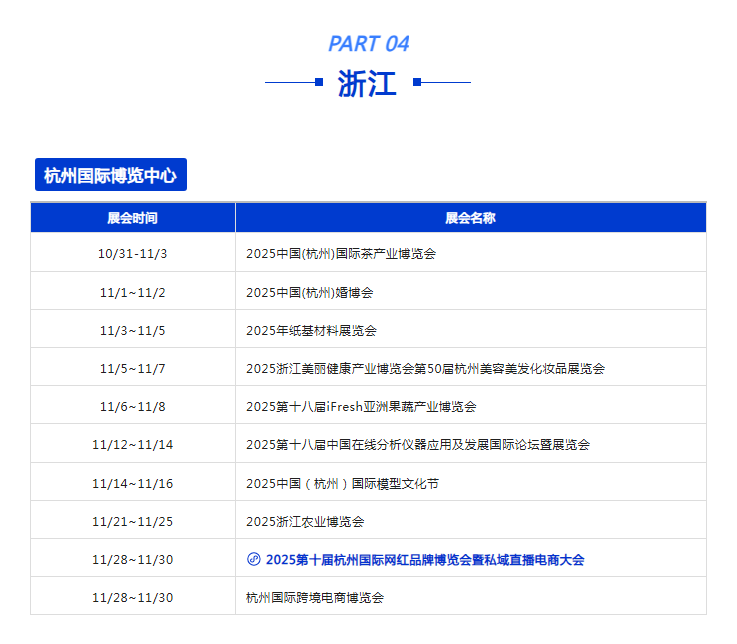Screen dimensions: 737x644
Task: Open the 2025第十届杭州国际网红品牌博览会 link
Action: pos(424,559)
